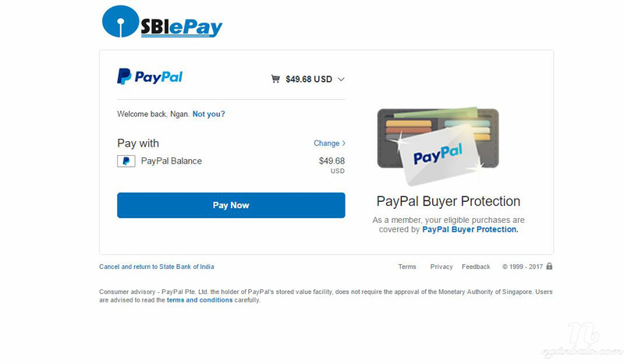
Task: Open the terms and conditions link
Action: pos(200,300)
